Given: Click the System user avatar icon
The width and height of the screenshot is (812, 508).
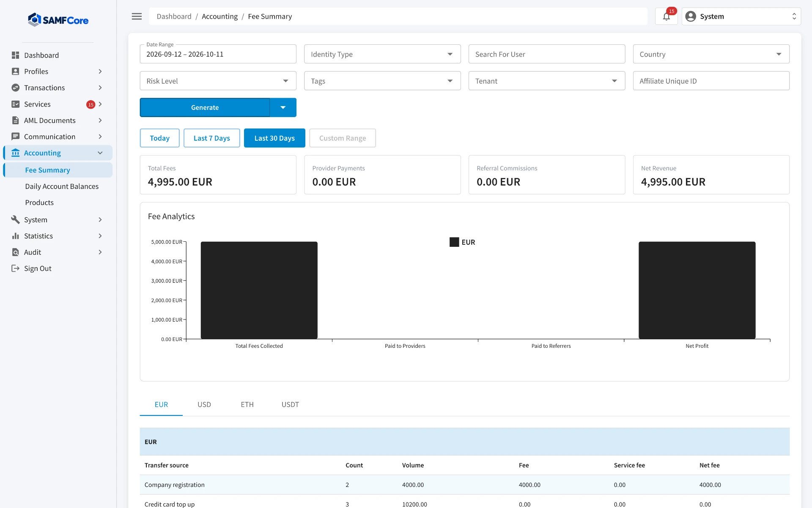Looking at the screenshot, I should click(691, 16).
